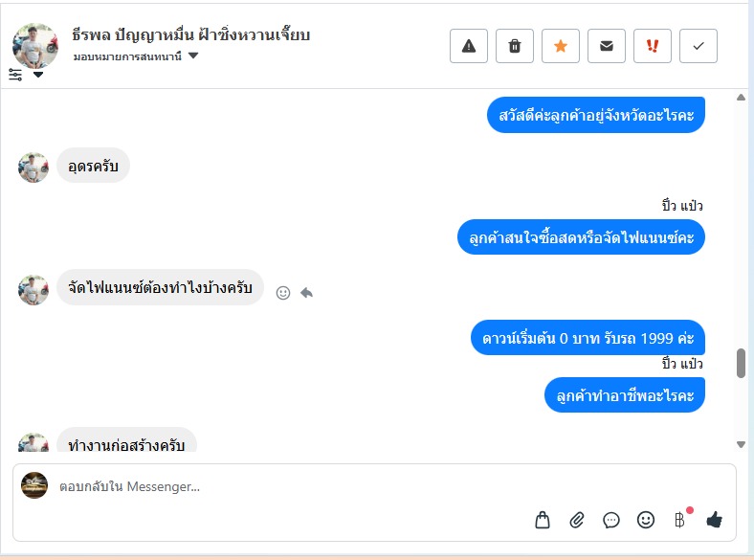Viewport: 754px width, 560px height.
Task: Click the chat scrollbar thumb
Action: 741,363
